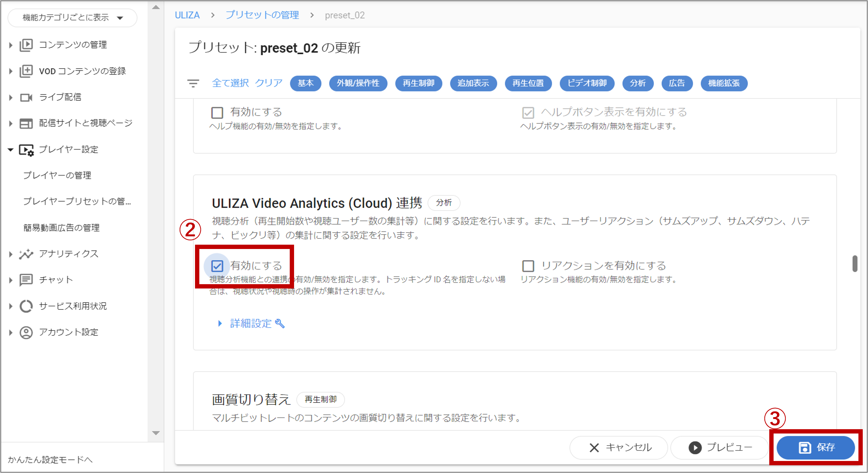Click the サービス利用状況 circle icon
Viewport: 868px width, 473px height.
coord(26,306)
